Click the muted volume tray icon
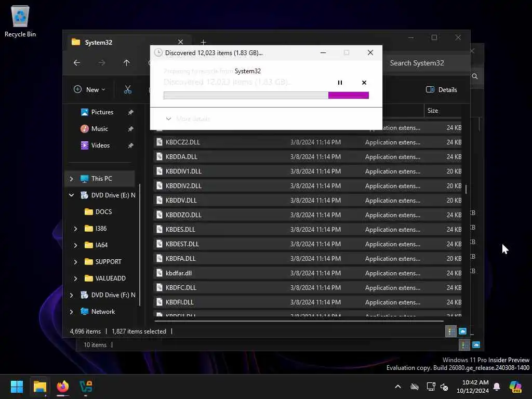 tap(444, 387)
